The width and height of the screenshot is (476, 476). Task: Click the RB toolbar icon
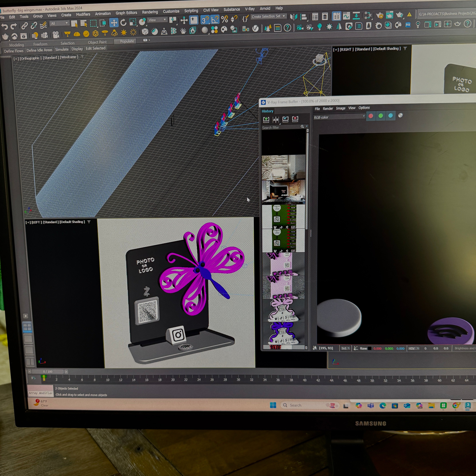[408, 25]
